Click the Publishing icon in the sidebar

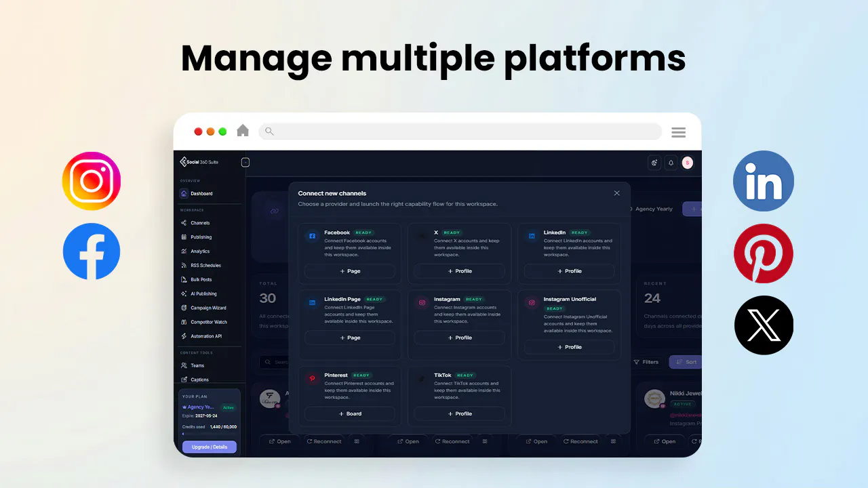tap(184, 237)
